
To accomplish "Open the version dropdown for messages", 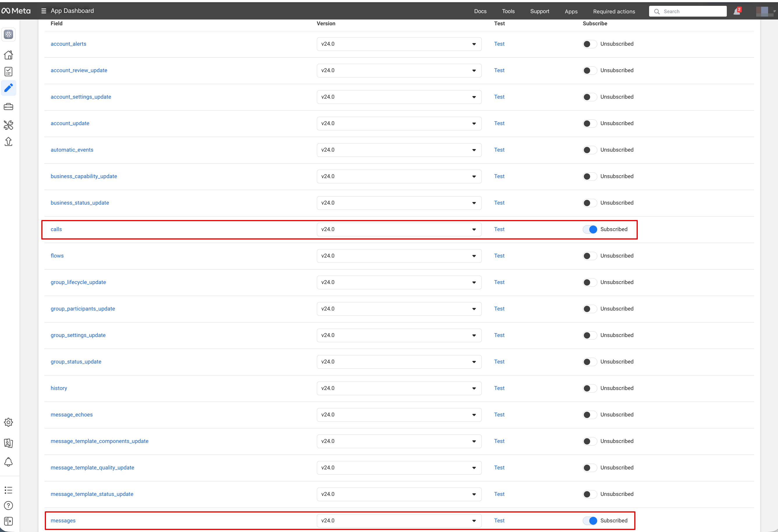I will (399, 521).
